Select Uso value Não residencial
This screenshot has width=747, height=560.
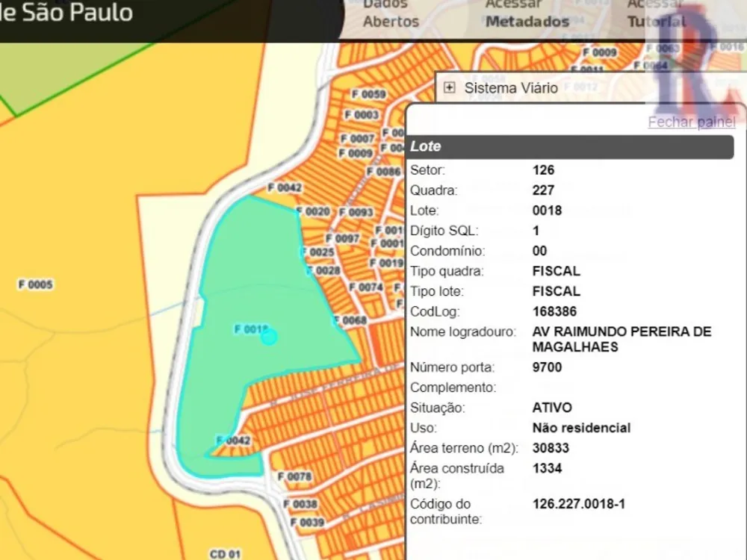point(581,428)
